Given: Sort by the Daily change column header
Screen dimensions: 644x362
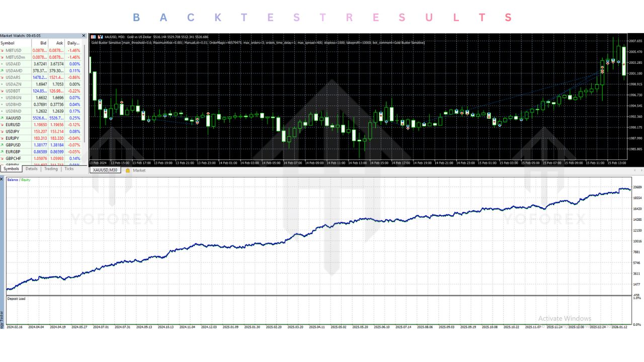Looking at the screenshot, I should point(73,43).
